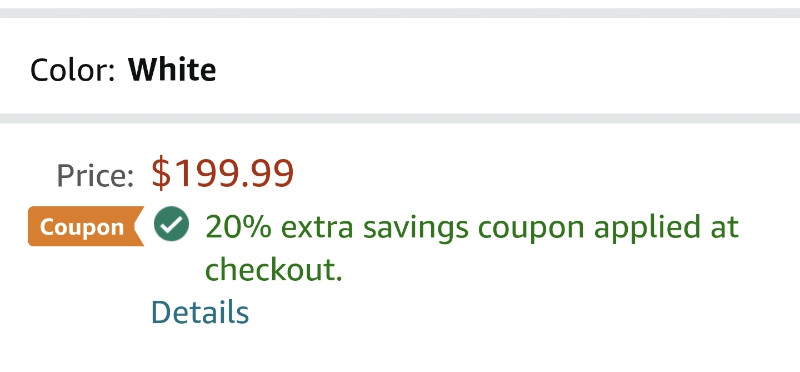This screenshot has height=372, width=800.
Task: Click the word checkout. in coupon message
Action: click(x=273, y=269)
